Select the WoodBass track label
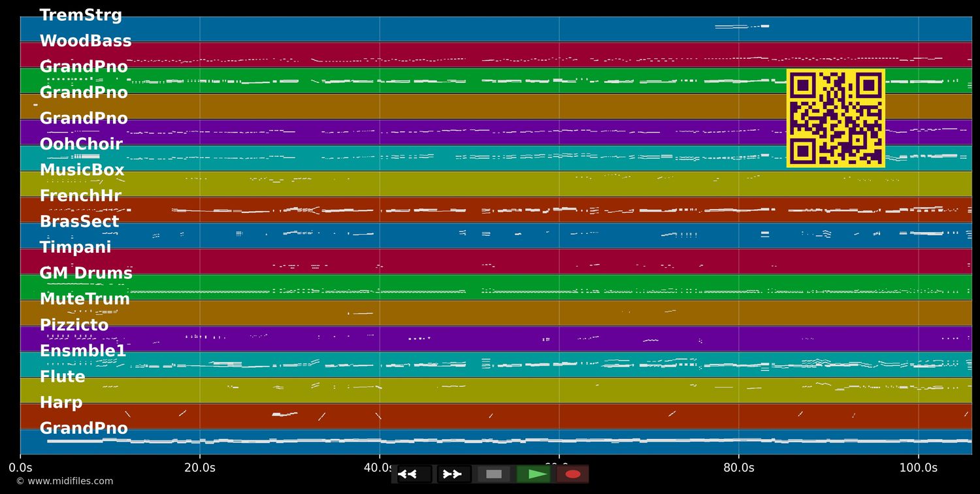 pos(86,41)
